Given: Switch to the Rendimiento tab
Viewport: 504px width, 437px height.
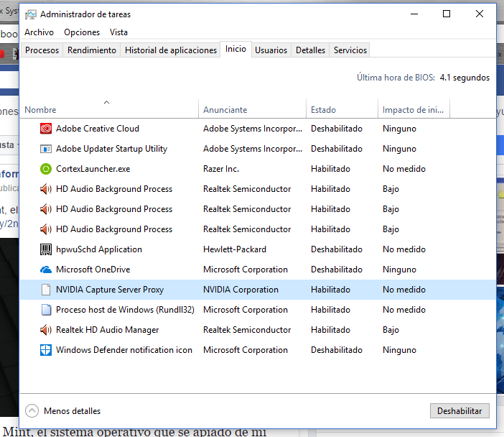Looking at the screenshot, I should click(92, 50).
